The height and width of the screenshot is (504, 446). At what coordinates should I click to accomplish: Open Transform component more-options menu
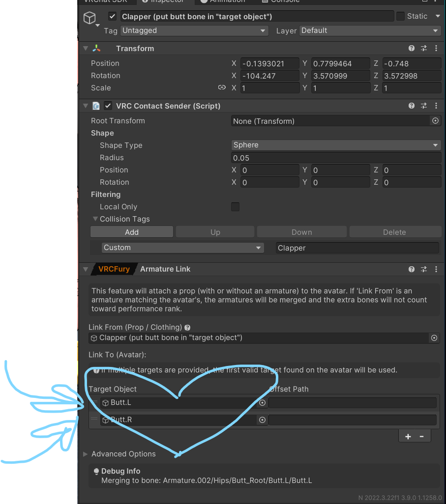436,48
